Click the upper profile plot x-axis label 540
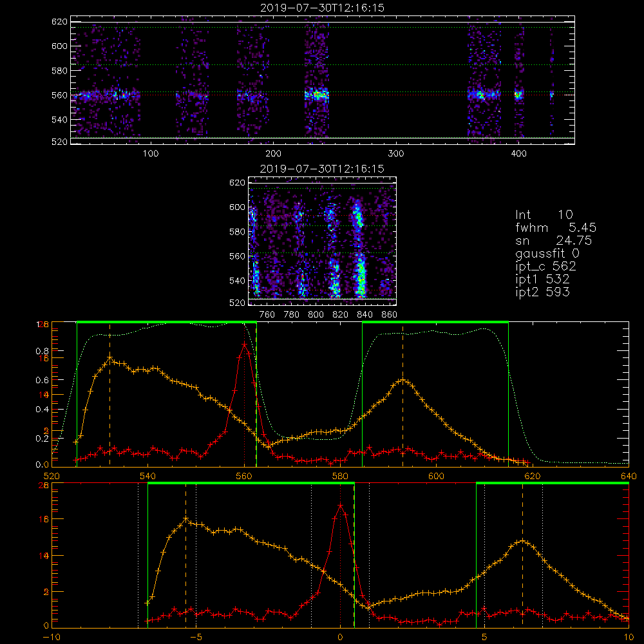Viewport: 644px width, 644px height. click(147, 477)
